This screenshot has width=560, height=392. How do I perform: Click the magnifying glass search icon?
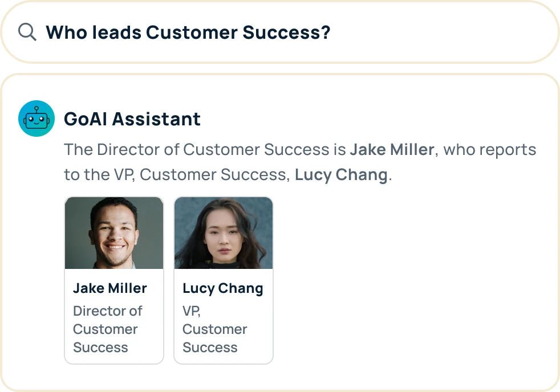pos(27,32)
